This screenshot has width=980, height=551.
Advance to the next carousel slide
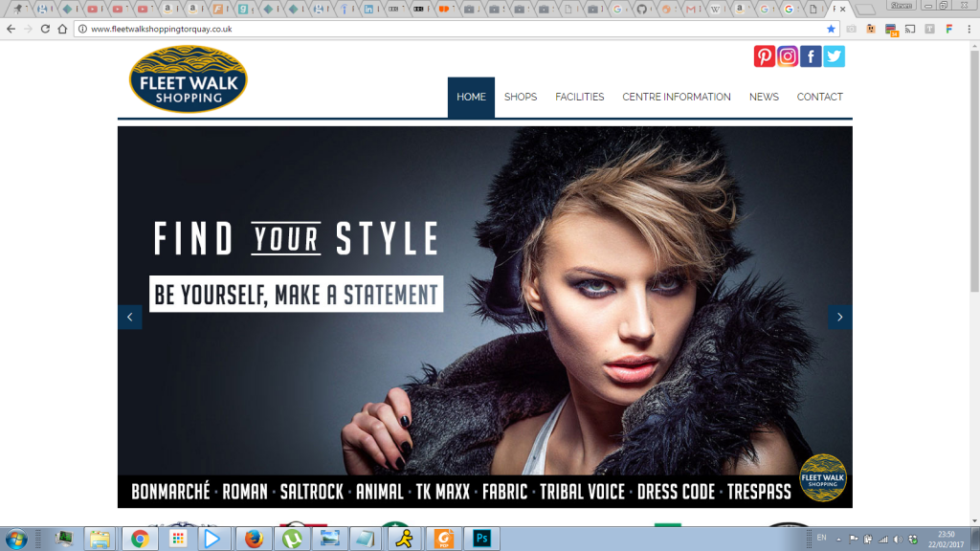point(839,317)
